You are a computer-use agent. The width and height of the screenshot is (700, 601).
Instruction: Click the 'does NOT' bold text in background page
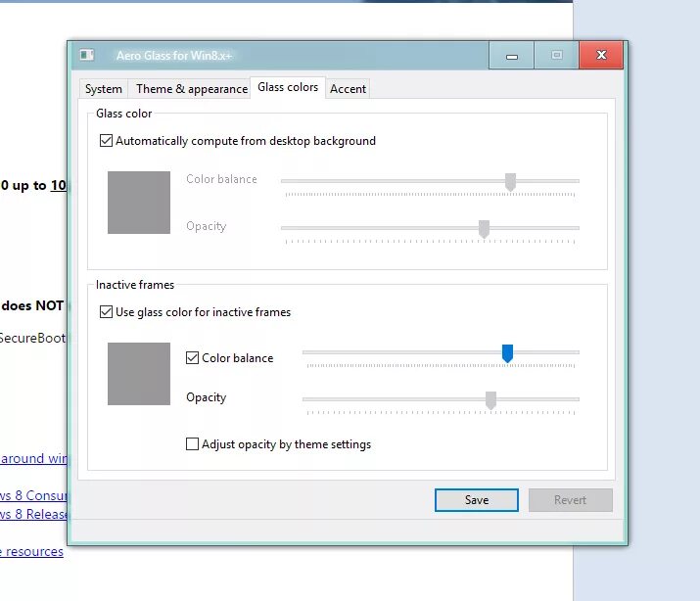tap(32, 305)
